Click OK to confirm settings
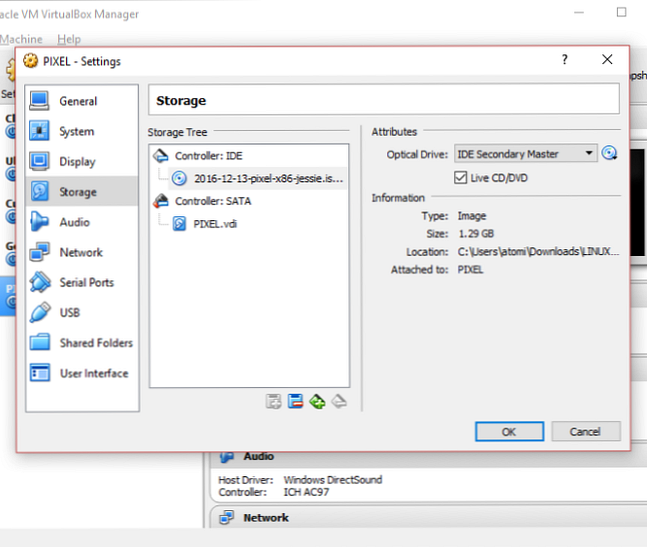 [508, 431]
